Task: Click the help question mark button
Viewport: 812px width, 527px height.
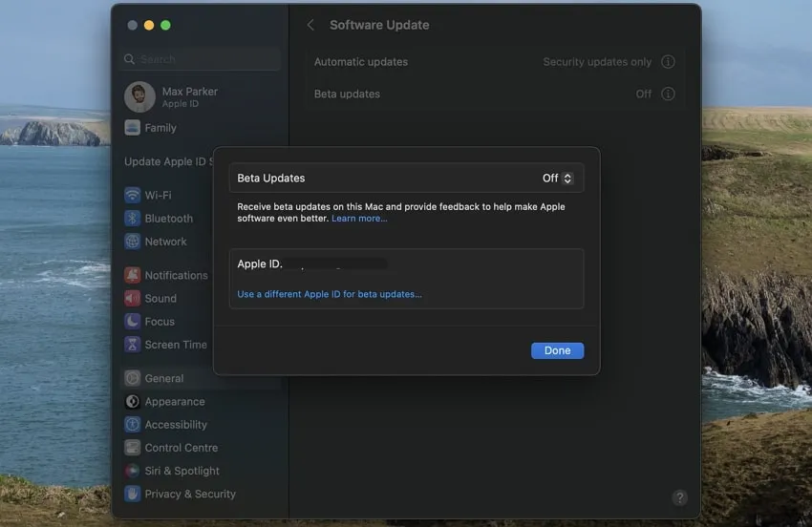Action: tap(679, 497)
